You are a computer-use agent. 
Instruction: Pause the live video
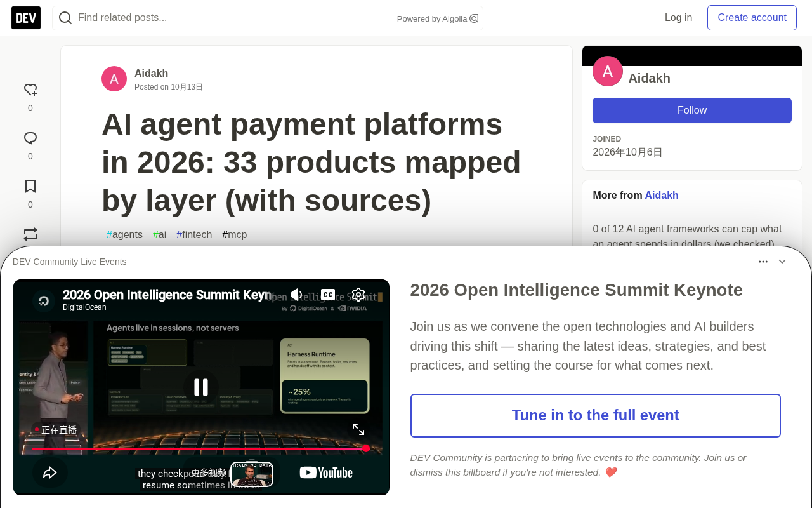click(201, 387)
